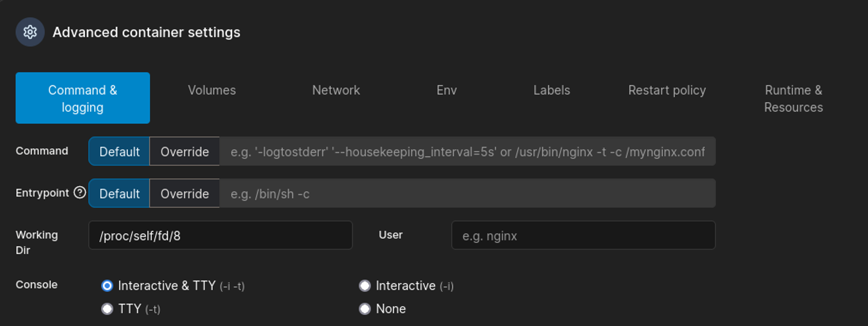
Task: Select TTY (-t) console radio button
Action: pos(107,309)
